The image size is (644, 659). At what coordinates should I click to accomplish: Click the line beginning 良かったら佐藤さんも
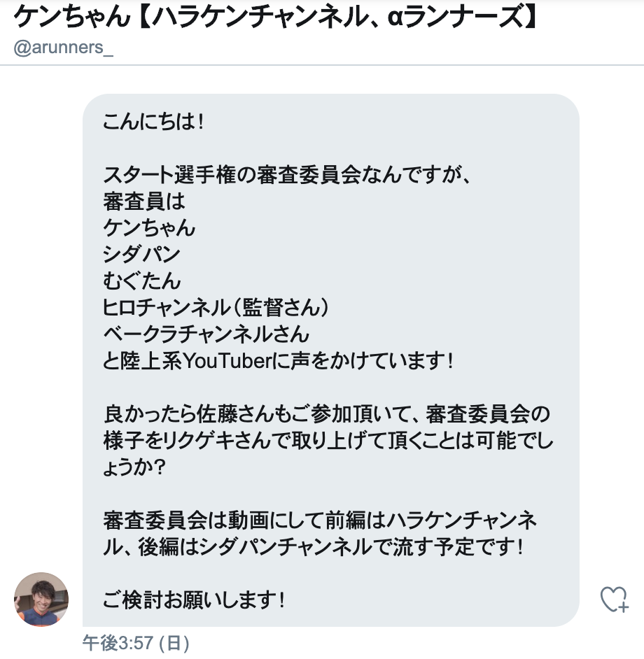pos(326,414)
